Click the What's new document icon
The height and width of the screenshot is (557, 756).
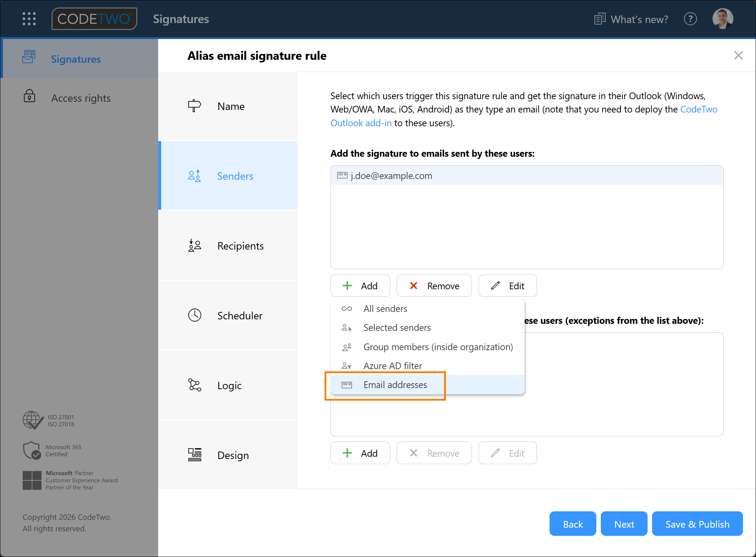coord(600,19)
